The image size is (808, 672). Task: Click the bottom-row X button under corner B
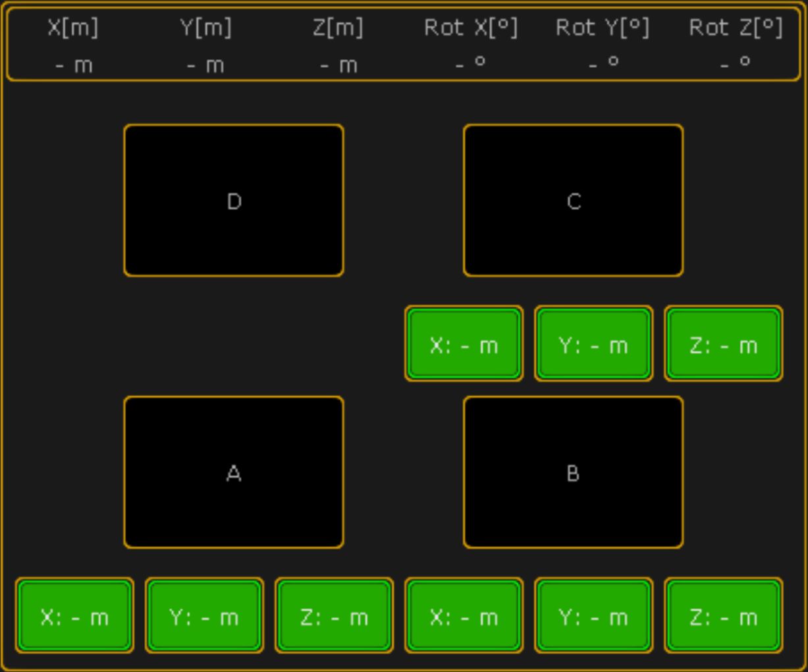click(x=464, y=616)
